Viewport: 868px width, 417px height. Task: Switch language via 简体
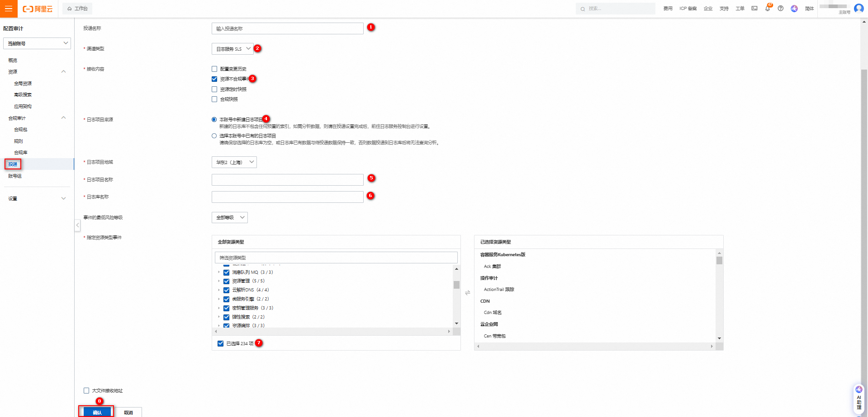(809, 9)
